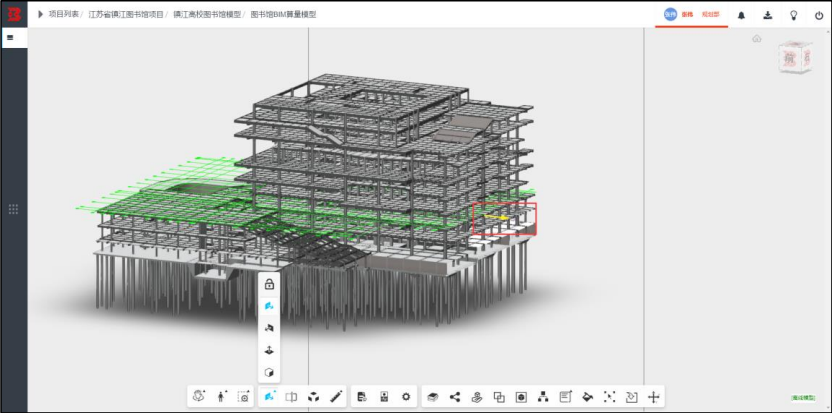This screenshot has height=413, width=832.
Task: Select the section plane tool in popup
Action: point(269,328)
